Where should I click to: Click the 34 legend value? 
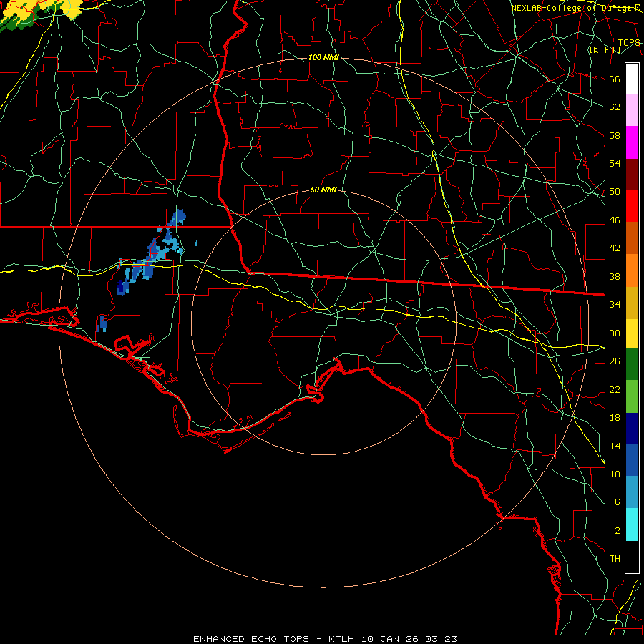tap(615, 304)
